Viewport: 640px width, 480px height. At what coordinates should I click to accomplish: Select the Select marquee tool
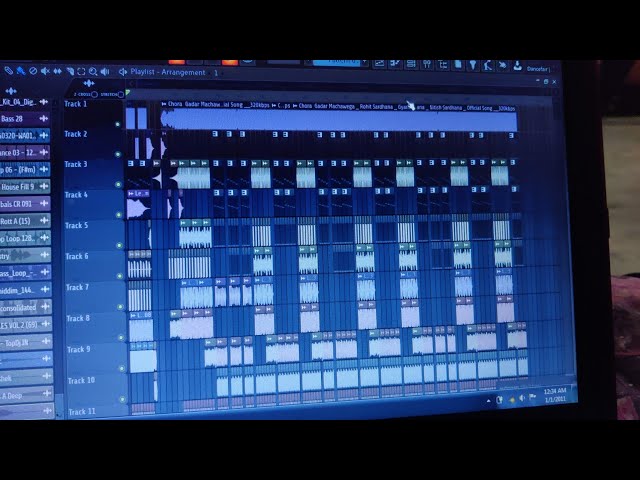[x=81, y=72]
